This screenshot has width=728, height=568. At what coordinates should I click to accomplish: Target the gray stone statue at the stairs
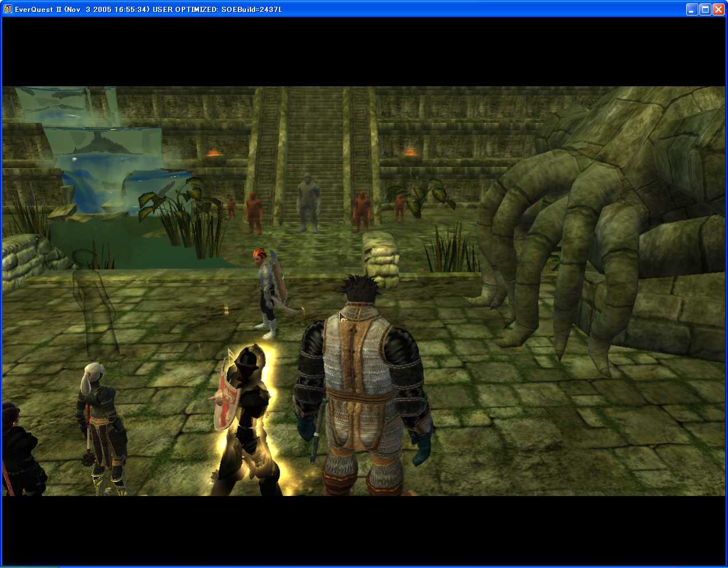coord(308,203)
